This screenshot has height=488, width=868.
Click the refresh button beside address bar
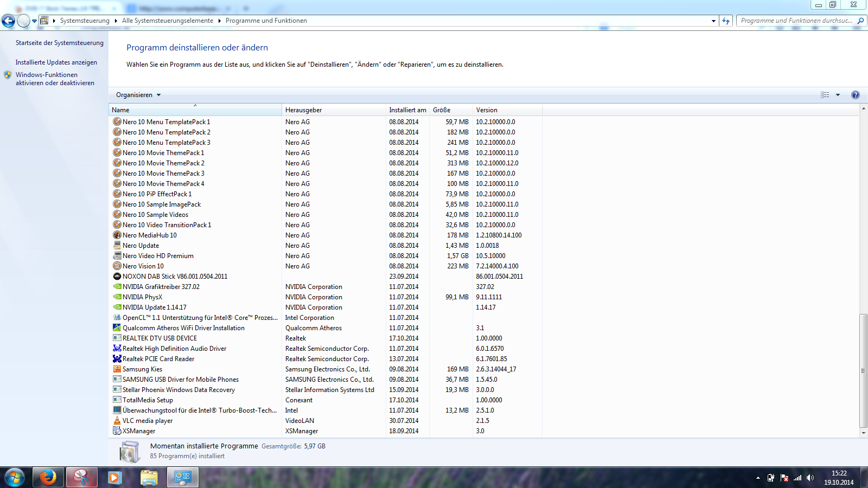[x=726, y=21]
